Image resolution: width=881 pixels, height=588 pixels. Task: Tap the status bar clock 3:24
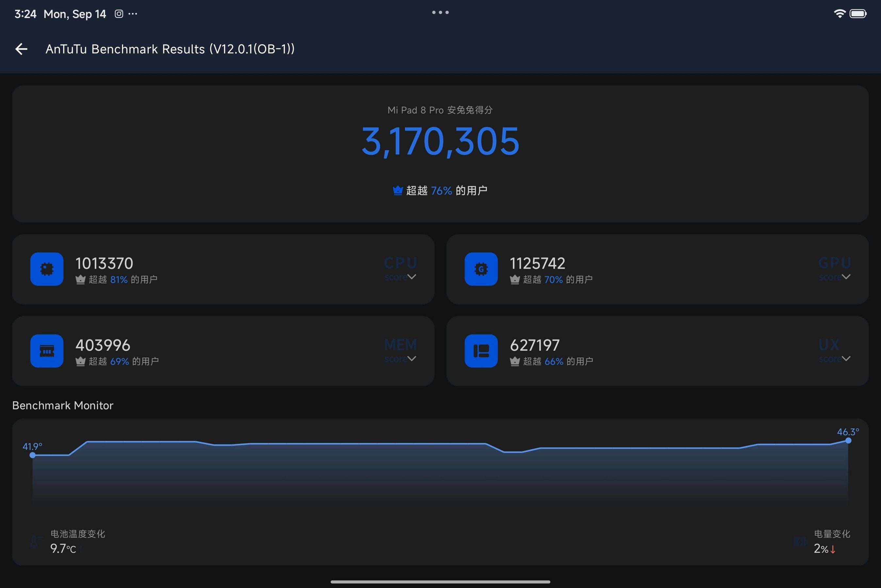(25, 14)
